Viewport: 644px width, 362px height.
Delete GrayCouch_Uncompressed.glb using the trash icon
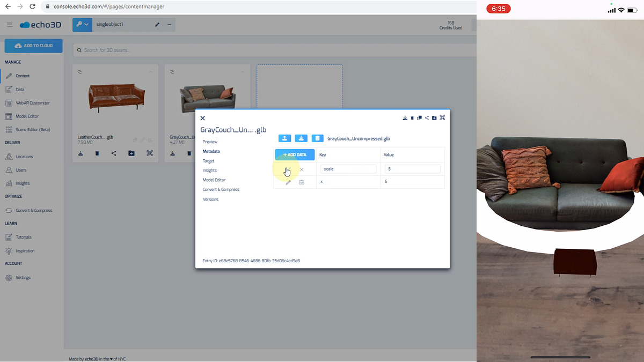click(318, 138)
